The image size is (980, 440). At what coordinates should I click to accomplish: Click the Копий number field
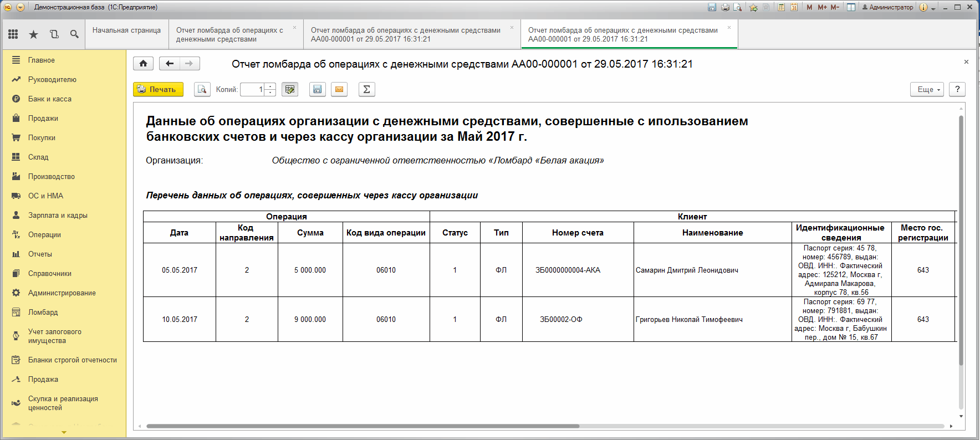click(252, 89)
